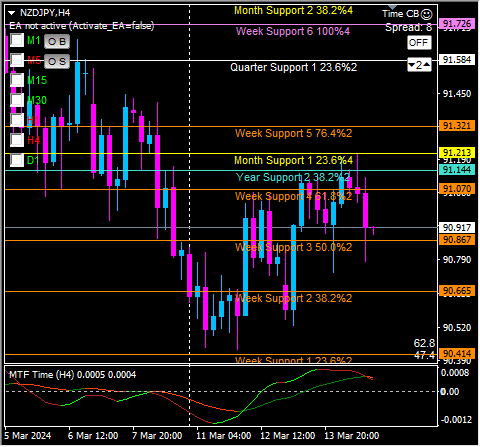Tick the M30 timeframe checkbox
Viewport: 480px width, 447px height.
pos(17,100)
